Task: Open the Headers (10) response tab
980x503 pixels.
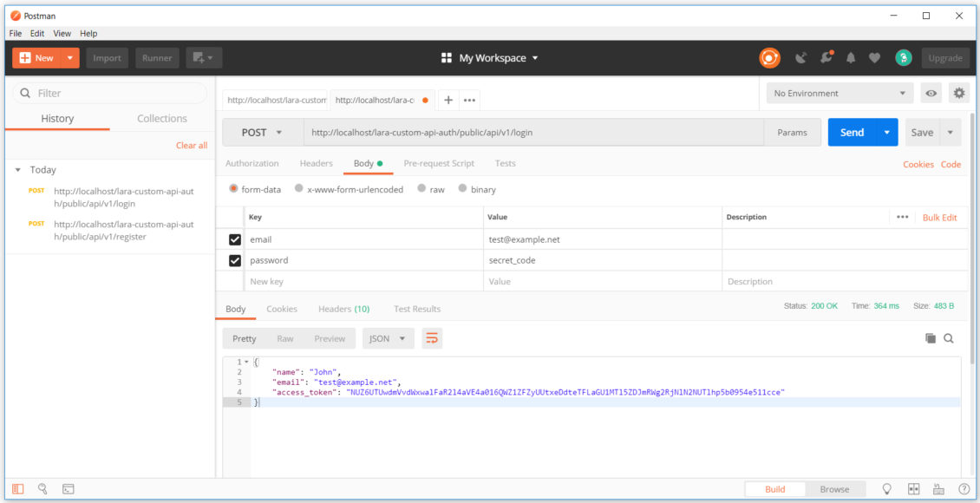Action: coord(343,308)
